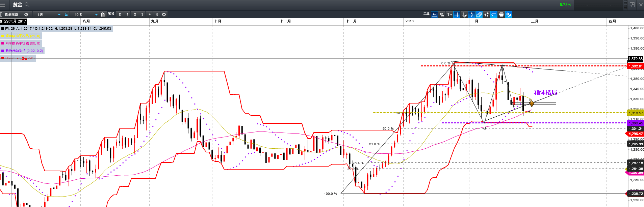Open the bar chart indicators tool
The width and height of the screenshot is (644, 207).
486,14
